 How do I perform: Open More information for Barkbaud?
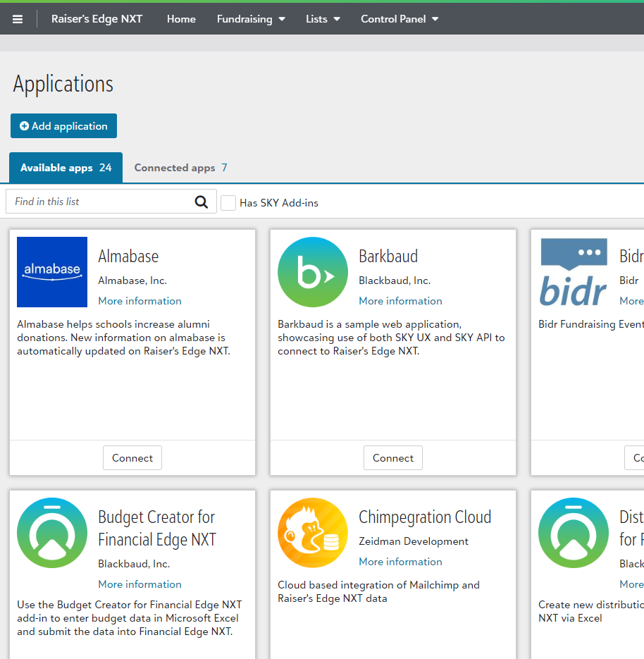tap(400, 301)
